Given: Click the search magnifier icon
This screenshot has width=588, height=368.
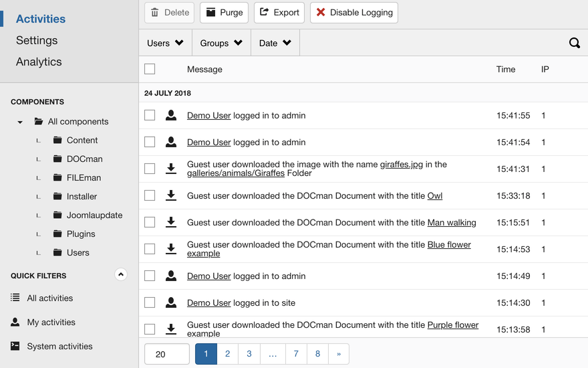Looking at the screenshot, I should tap(574, 43).
